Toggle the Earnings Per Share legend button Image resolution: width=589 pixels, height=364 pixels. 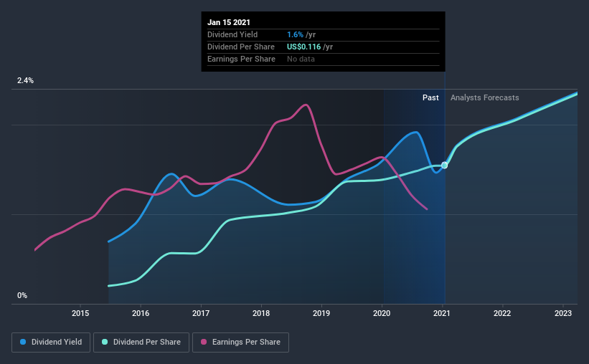click(240, 343)
